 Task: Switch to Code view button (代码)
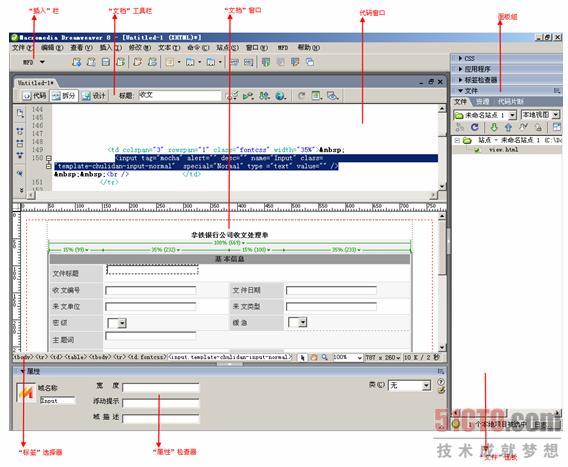(35, 96)
